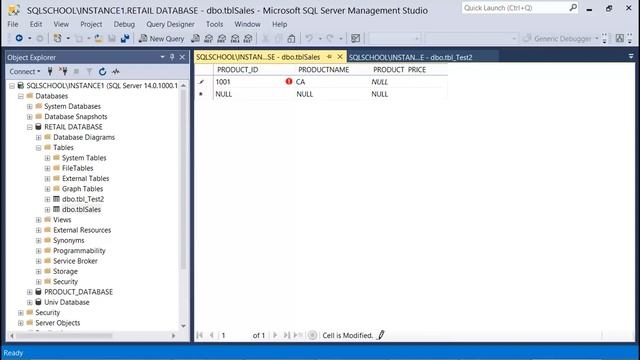
Task: Go to the next row navigation arrow
Action: [275, 335]
